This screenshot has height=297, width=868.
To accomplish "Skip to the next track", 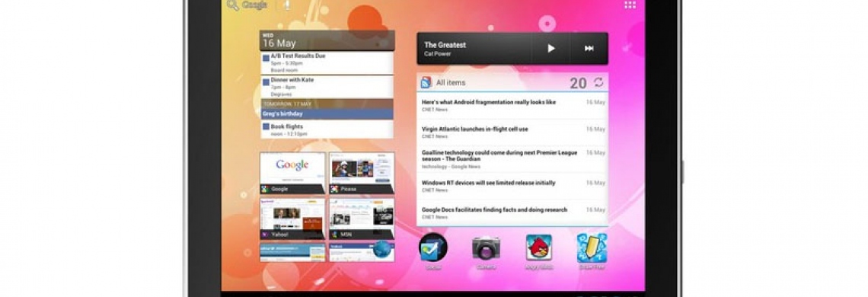I will [589, 49].
